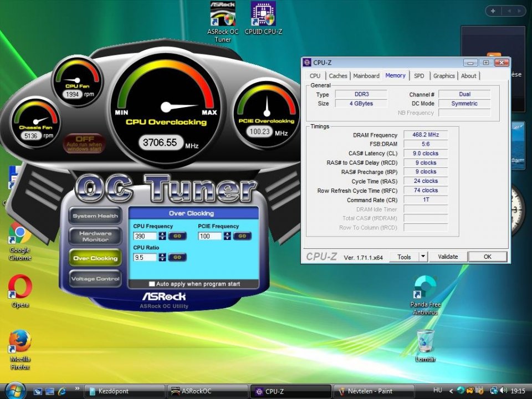Click the Internet Explorer quick launch icon
Image resolution: width=532 pixels, height=399 pixels.
[x=63, y=391]
